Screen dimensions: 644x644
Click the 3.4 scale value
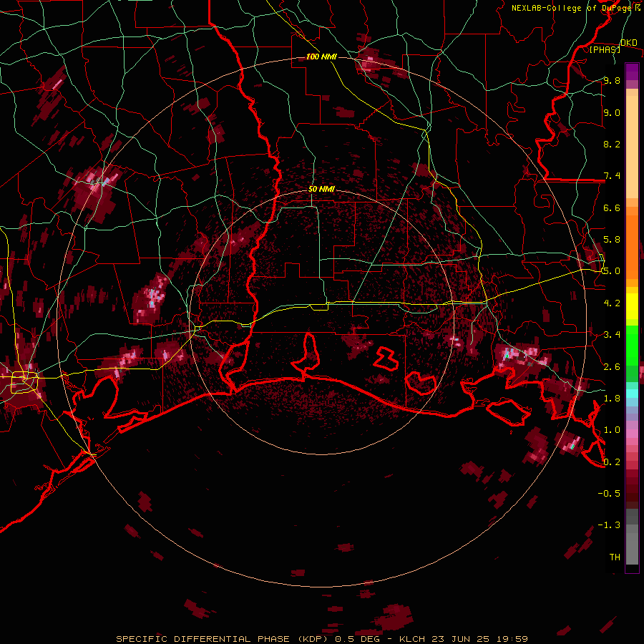tap(612, 335)
